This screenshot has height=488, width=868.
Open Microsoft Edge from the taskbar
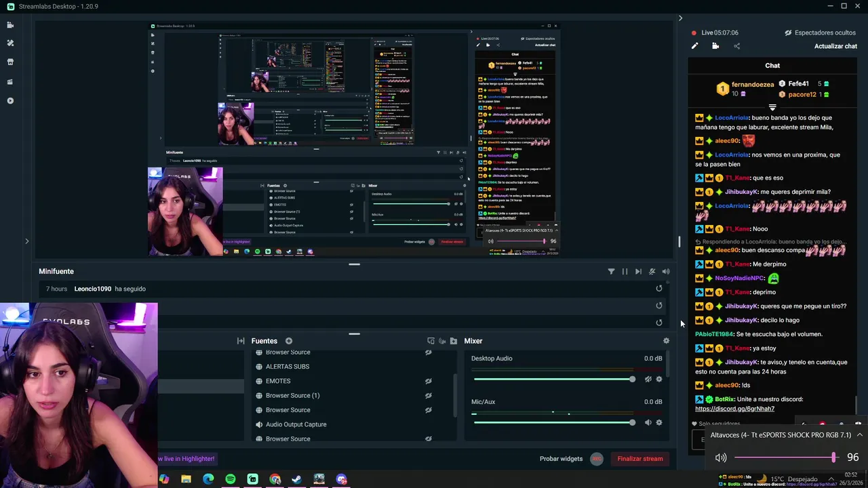208,479
